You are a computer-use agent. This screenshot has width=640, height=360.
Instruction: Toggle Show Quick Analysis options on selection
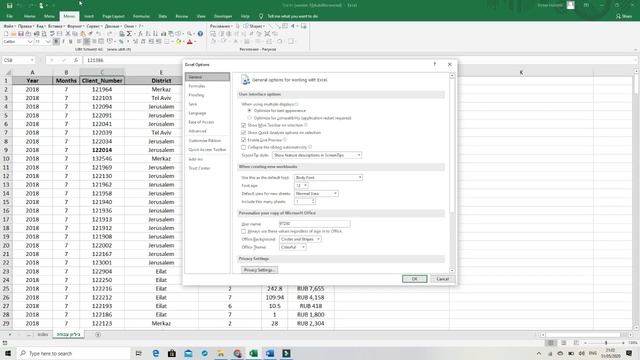click(x=243, y=133)
